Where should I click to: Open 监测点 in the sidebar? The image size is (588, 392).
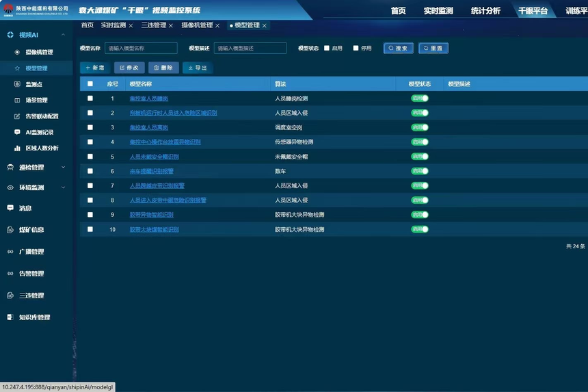pos(34,84)
